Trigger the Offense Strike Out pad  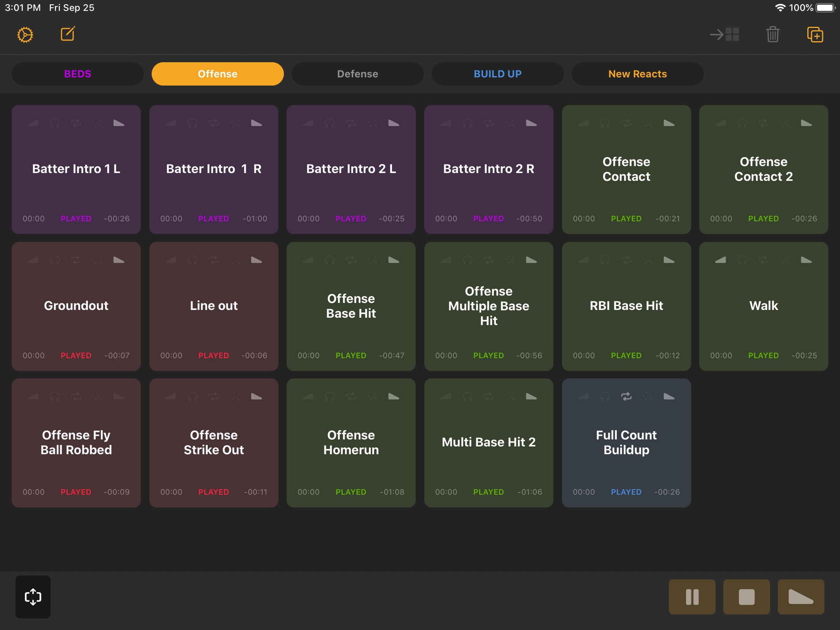coord(213,443)
